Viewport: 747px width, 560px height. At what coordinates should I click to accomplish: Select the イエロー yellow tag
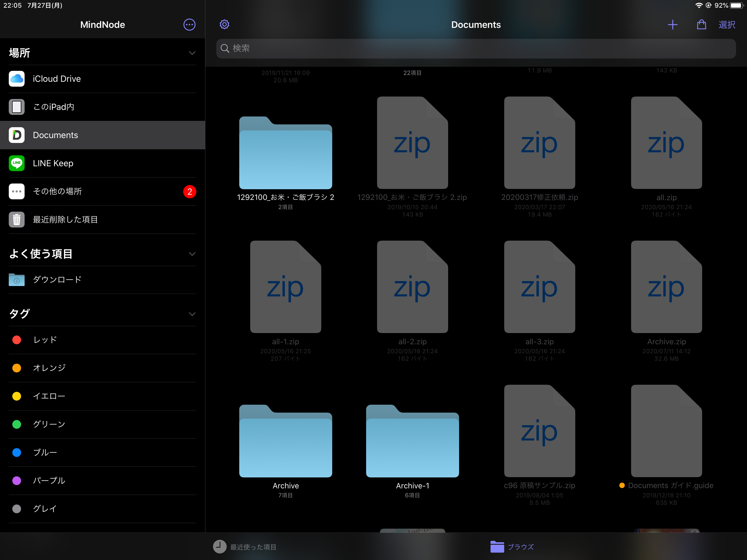pyautogui.click(x=103, y=396)
